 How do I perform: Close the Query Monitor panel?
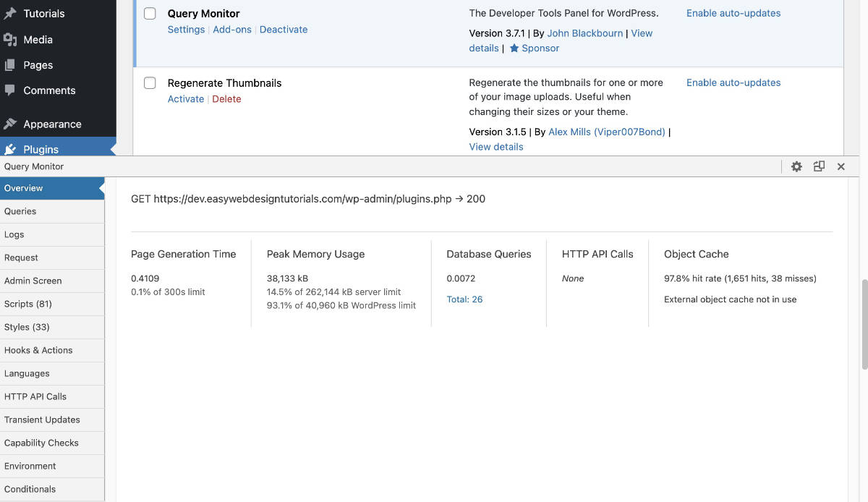[841, 166]
